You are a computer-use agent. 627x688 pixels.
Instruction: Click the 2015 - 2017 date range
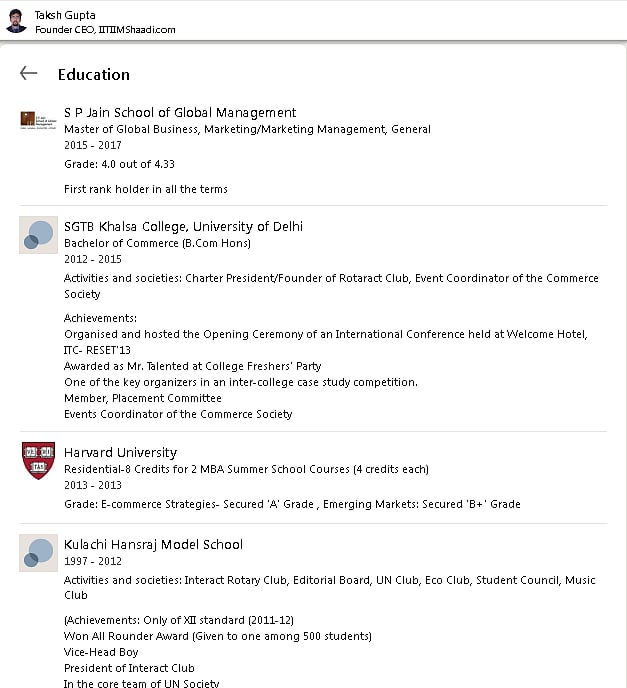point(93,145)
